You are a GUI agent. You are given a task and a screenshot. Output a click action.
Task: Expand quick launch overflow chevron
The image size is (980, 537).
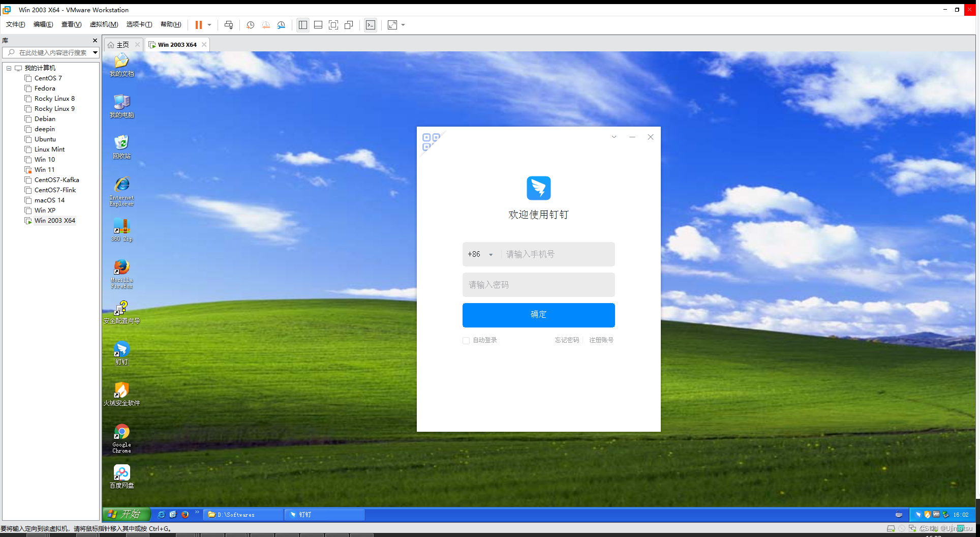(197, 512)
